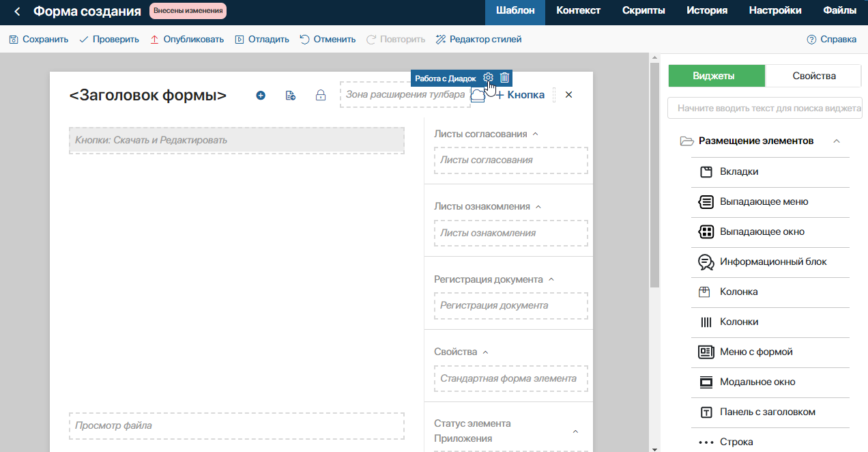The image size is (868, 452).
Task: Switch to the Контекст tab
Action: [578, 12]
